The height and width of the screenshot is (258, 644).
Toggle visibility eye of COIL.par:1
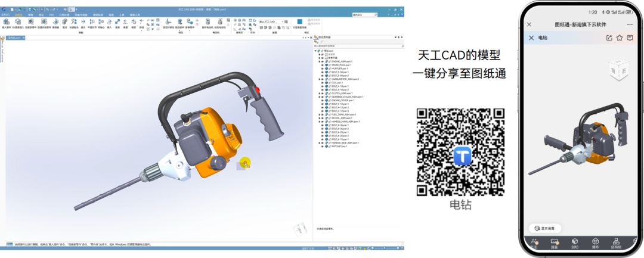click(323, 82)
